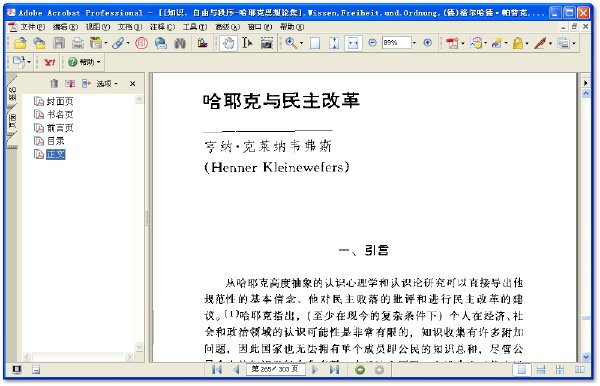Click the email globe icon

coord(161,43)
